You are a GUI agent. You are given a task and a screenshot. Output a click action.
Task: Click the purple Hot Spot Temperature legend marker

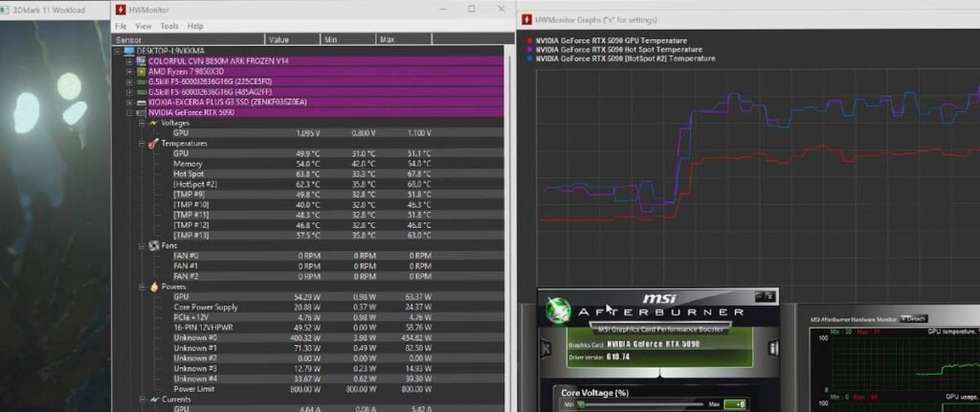(x=530, y=50)
